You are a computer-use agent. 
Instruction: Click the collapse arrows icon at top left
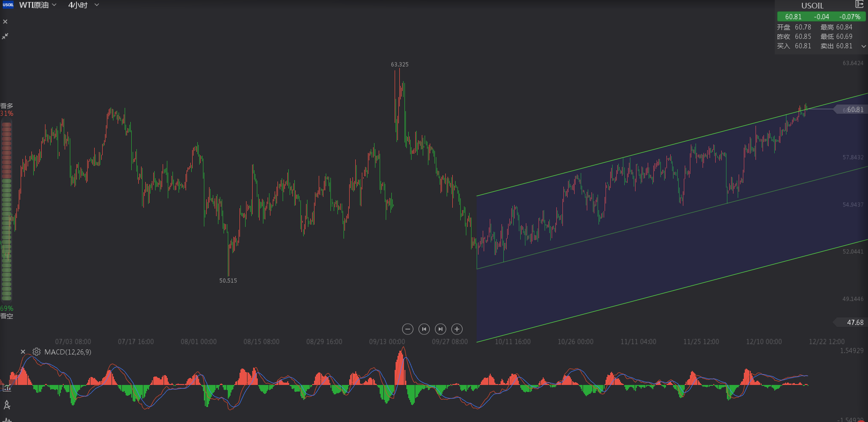coord(5,36)
